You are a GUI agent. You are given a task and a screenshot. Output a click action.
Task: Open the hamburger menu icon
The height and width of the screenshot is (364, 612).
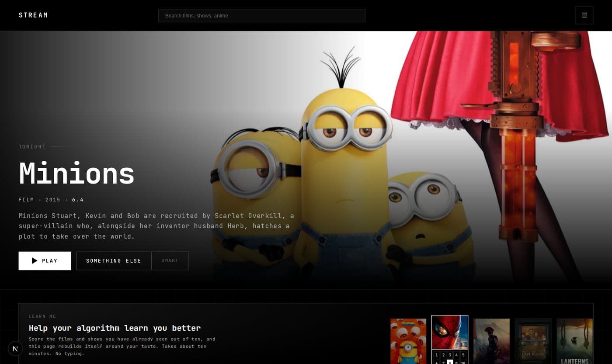tap(584, 15)
